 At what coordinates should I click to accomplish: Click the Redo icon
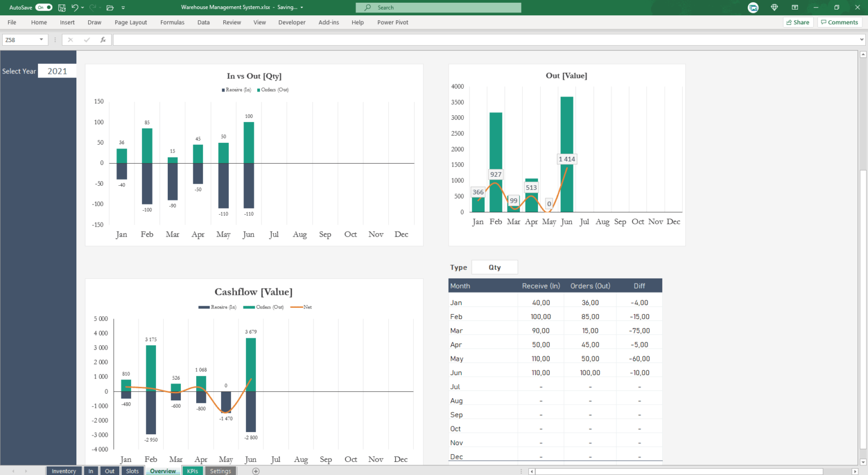(x=93, y=7)
